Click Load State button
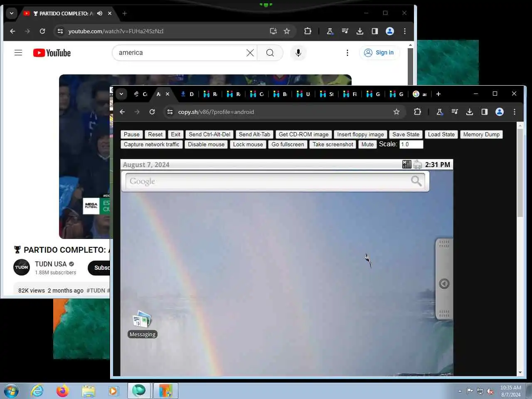Image resolution: width=532 pixels, height=399 pixels. coord(441,134)
